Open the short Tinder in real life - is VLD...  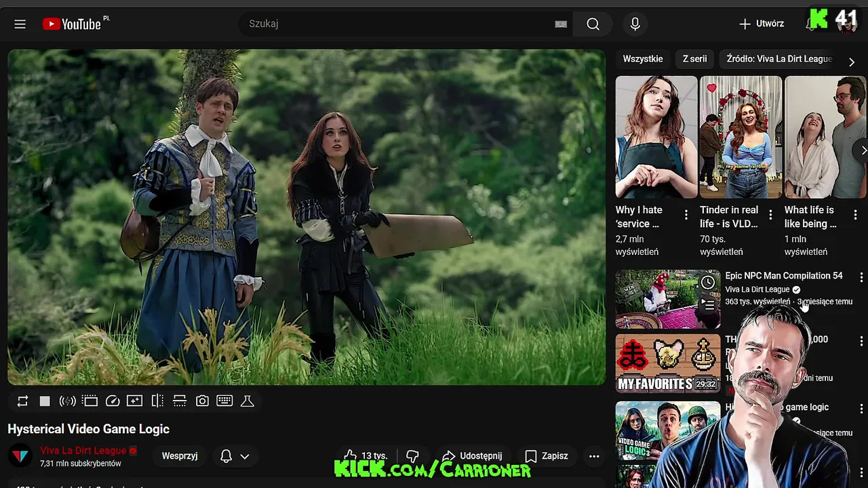[x=741, y=137]
